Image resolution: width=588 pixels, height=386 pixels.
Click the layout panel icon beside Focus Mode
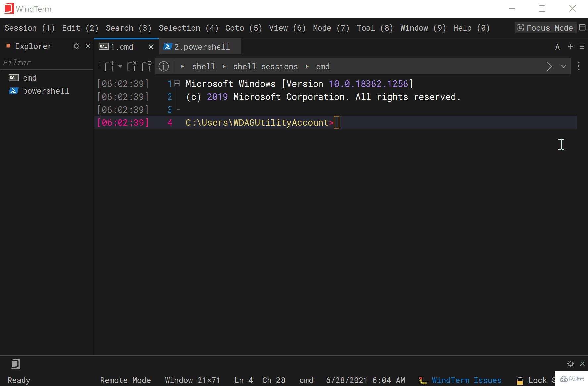(582, 27)
